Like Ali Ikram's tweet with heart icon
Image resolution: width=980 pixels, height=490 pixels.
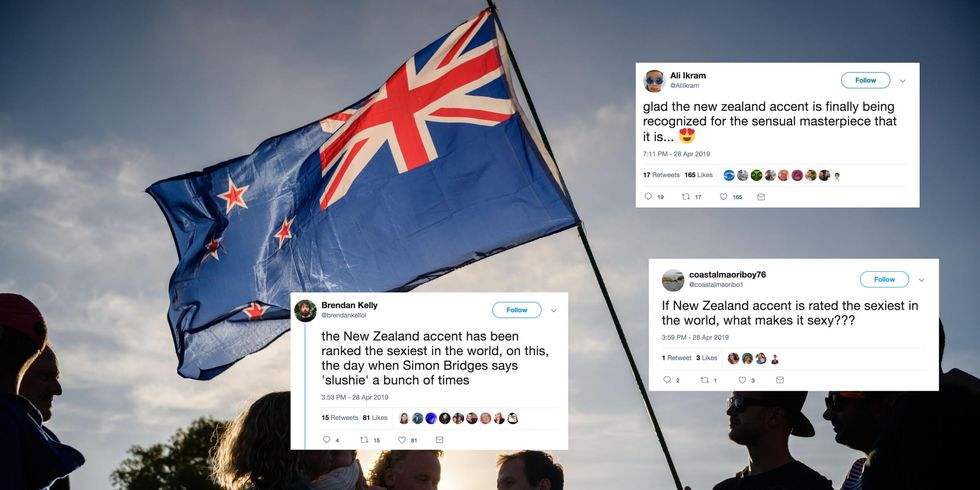pyautogui.click(x=723, y=197)
